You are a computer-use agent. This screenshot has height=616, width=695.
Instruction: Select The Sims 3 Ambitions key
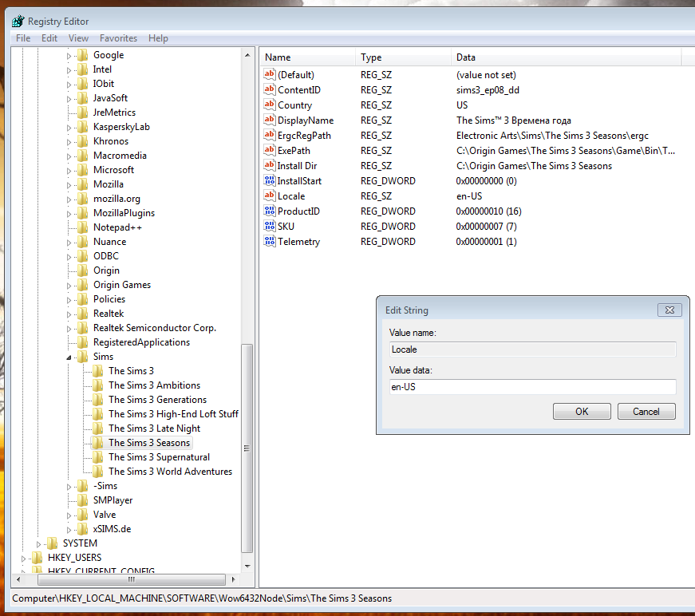(x=155, y=385)
